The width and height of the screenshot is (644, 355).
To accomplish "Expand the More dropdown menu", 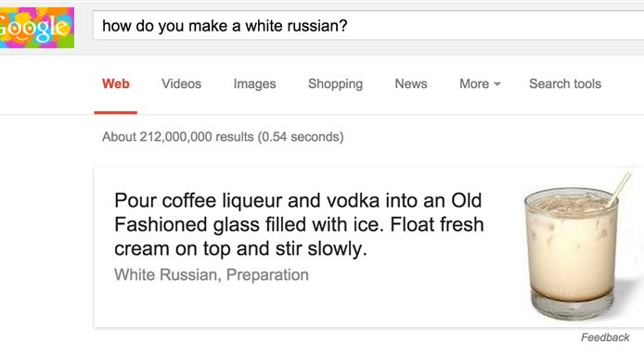I will 480,83.
